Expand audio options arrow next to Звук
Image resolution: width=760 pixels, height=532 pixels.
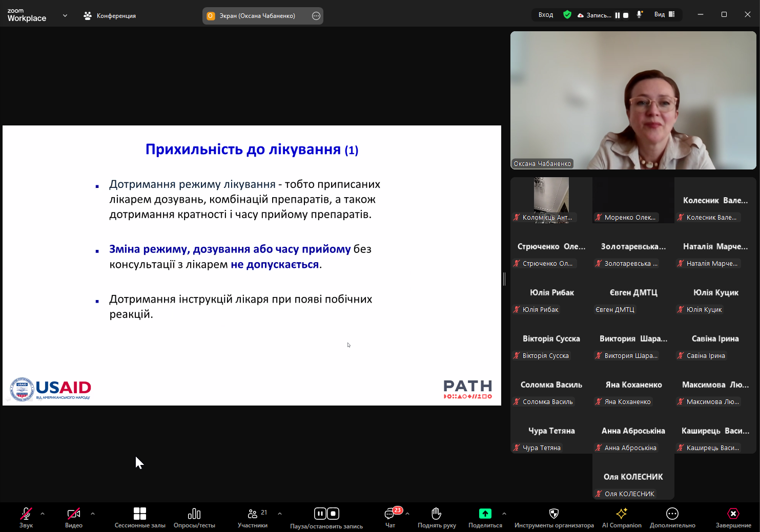43,513
